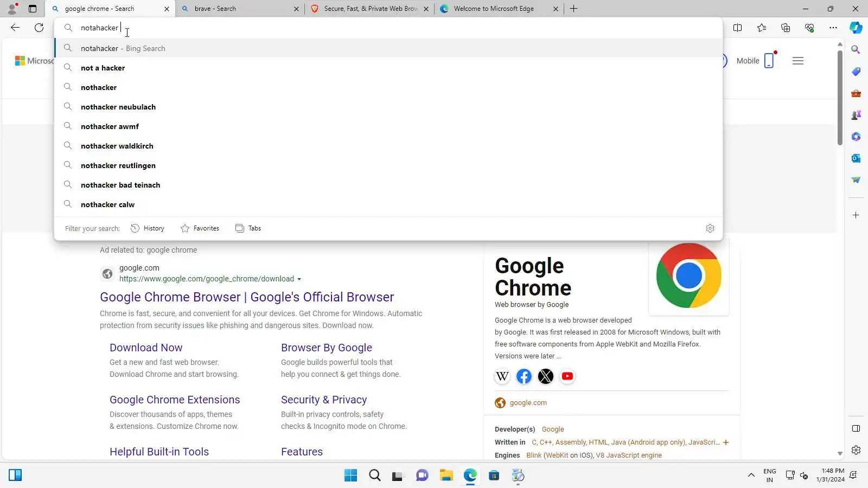Viewport: 868px width, 488px height.
Task: Open the Helpful Built-in Tools link
Action: click(159, 452)
